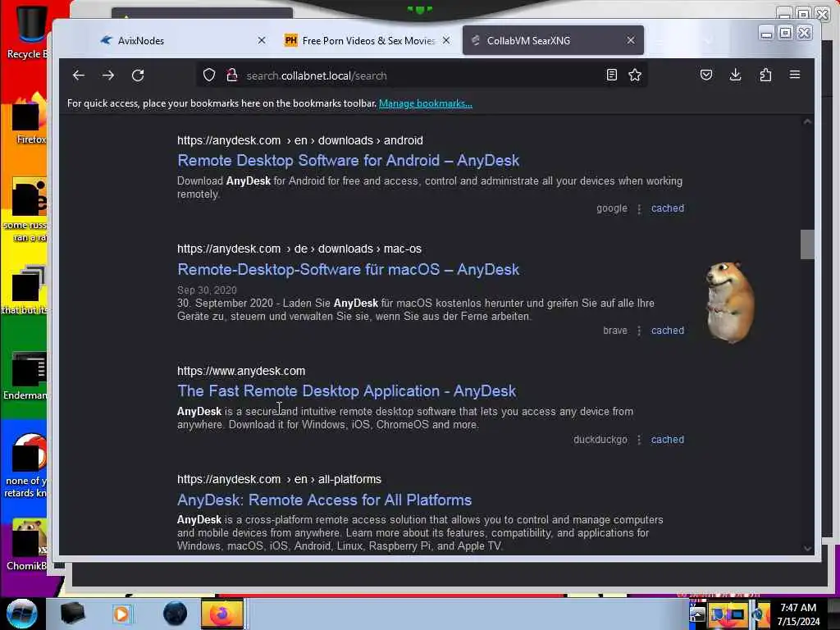Screen dimensions: 840x630
Task: Click the Sep 30, 2020 date
Action: [207, 290]
